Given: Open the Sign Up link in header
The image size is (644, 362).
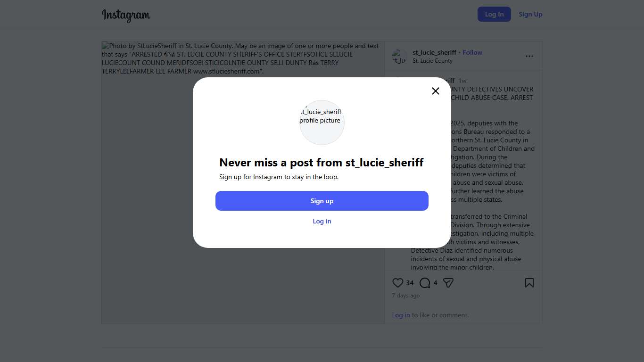Looking at the screenshot, I should (530, 14).
